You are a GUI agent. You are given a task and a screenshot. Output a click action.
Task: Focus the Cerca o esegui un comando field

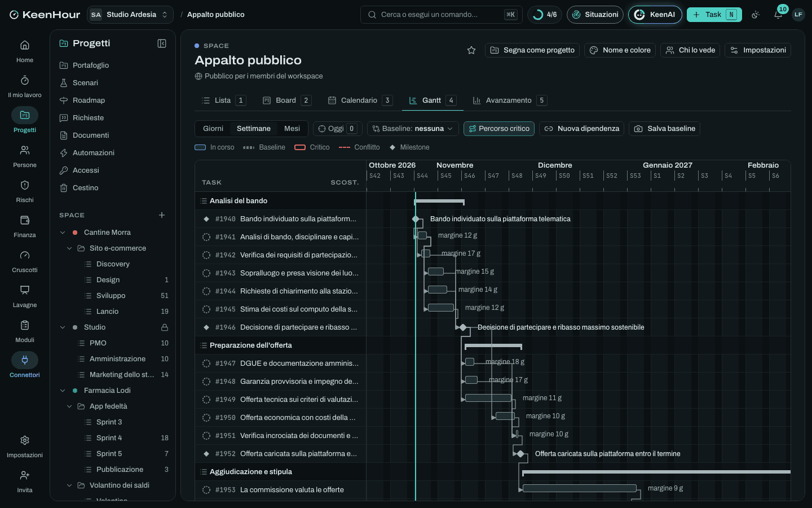pos(442,15)
